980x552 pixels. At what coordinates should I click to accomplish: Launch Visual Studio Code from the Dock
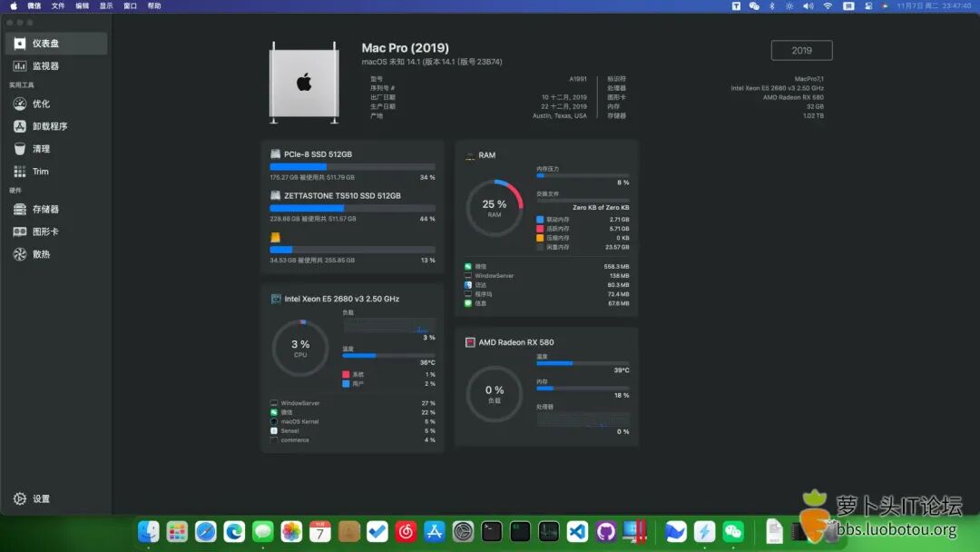pyautogui.click(x=577, y=532)
